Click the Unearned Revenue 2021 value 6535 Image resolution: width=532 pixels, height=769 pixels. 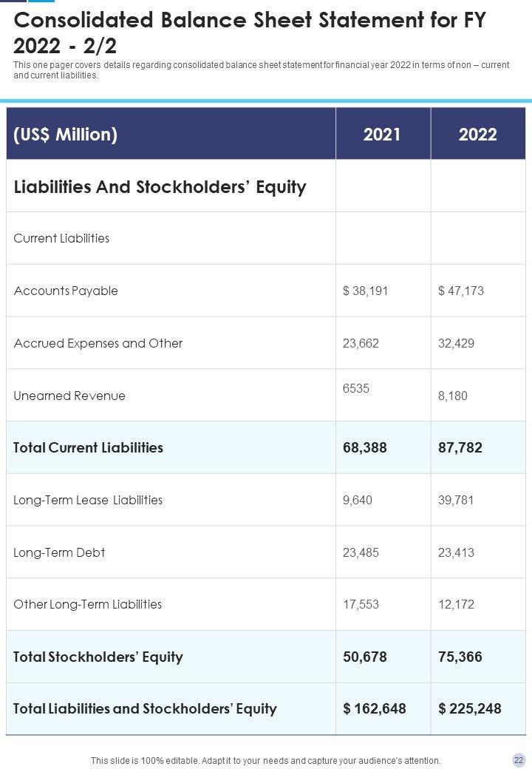coord(356,388)
